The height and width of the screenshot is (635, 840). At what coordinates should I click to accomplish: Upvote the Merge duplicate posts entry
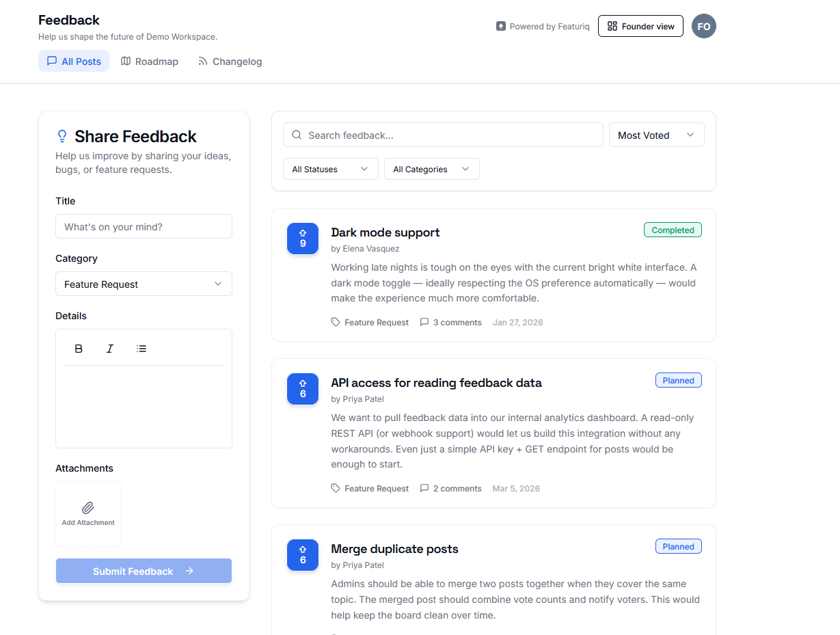coord(303,555)
